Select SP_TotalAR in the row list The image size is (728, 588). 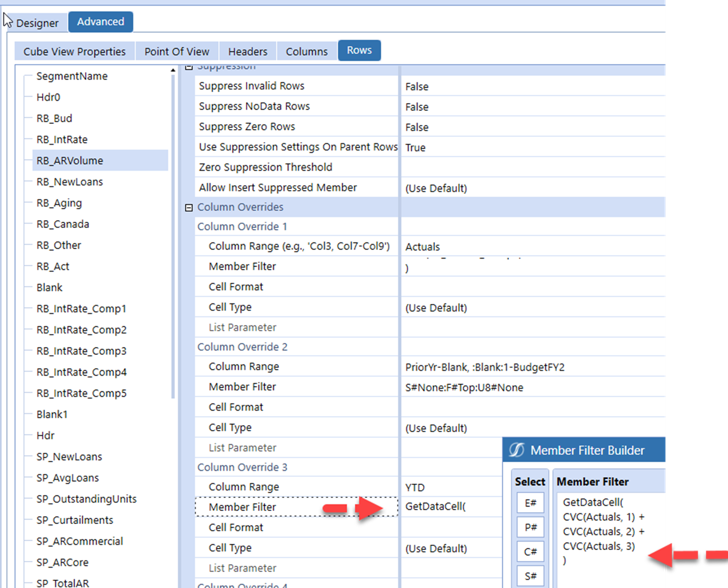(x=63, y=583)
